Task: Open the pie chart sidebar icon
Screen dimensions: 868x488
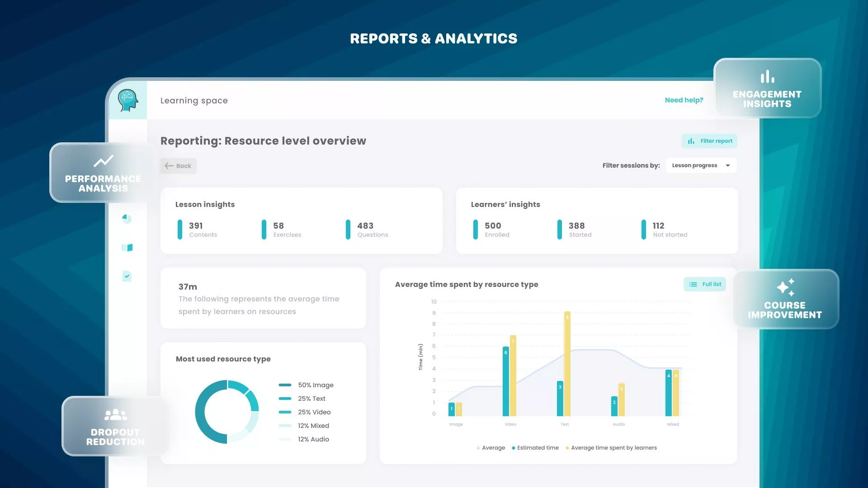Action: pos(127,219)
